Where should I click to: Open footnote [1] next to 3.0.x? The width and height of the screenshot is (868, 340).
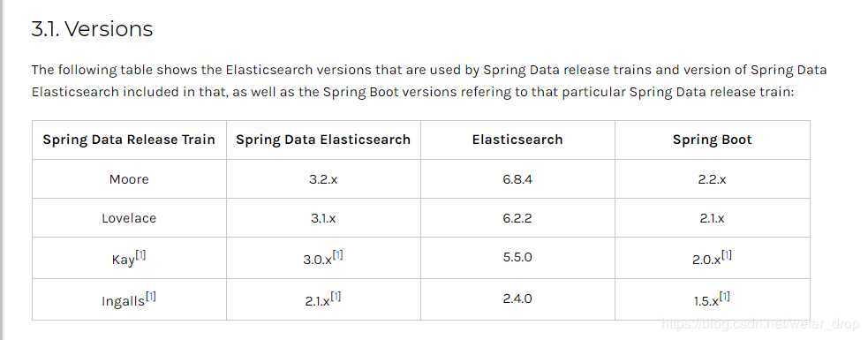(337, 254)
